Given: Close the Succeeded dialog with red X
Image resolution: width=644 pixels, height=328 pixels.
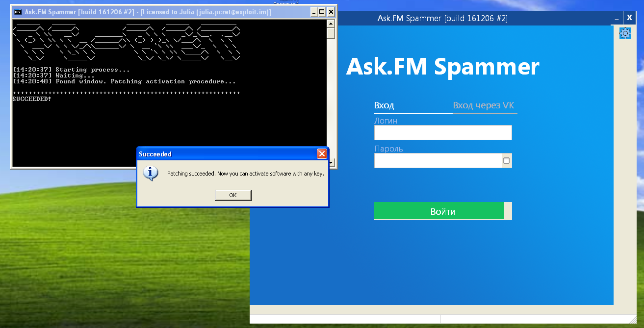Looking at the screenshot, I should click(x=322, y=154).
